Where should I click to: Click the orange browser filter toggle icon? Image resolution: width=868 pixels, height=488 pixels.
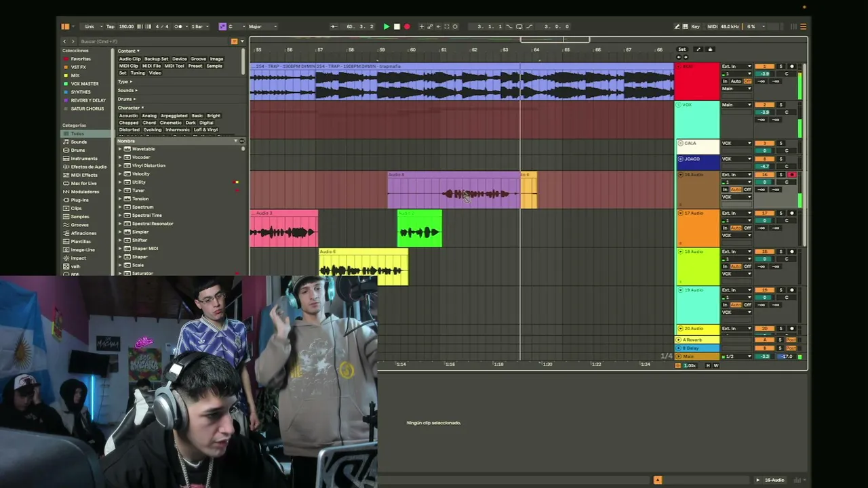tap(235, 41)
